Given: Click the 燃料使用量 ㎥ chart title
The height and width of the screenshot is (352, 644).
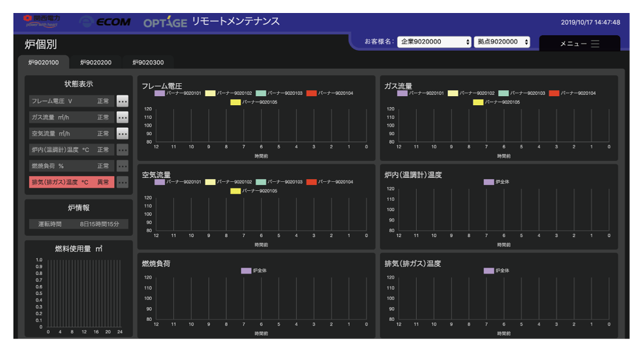Looking at the screenshot, I should tap(79, 249).
